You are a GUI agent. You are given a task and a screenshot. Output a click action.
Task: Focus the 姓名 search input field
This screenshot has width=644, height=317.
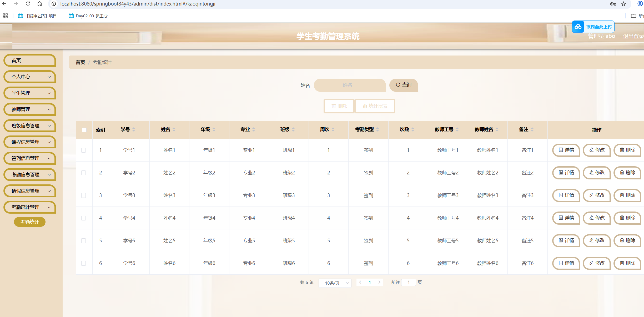tap(350, 85)
